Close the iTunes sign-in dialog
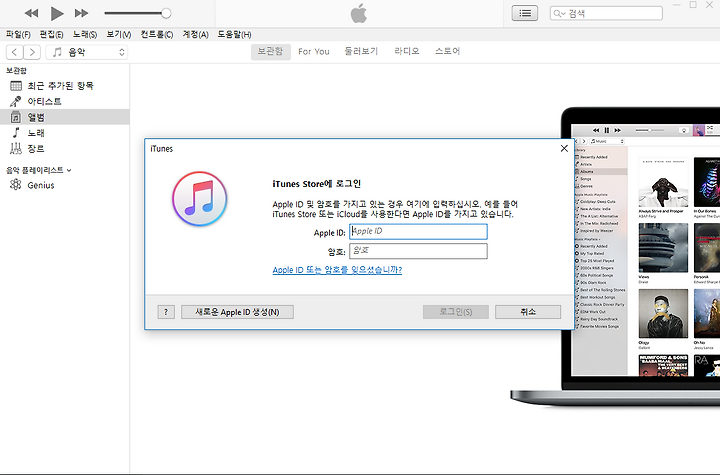 point(564,148)
